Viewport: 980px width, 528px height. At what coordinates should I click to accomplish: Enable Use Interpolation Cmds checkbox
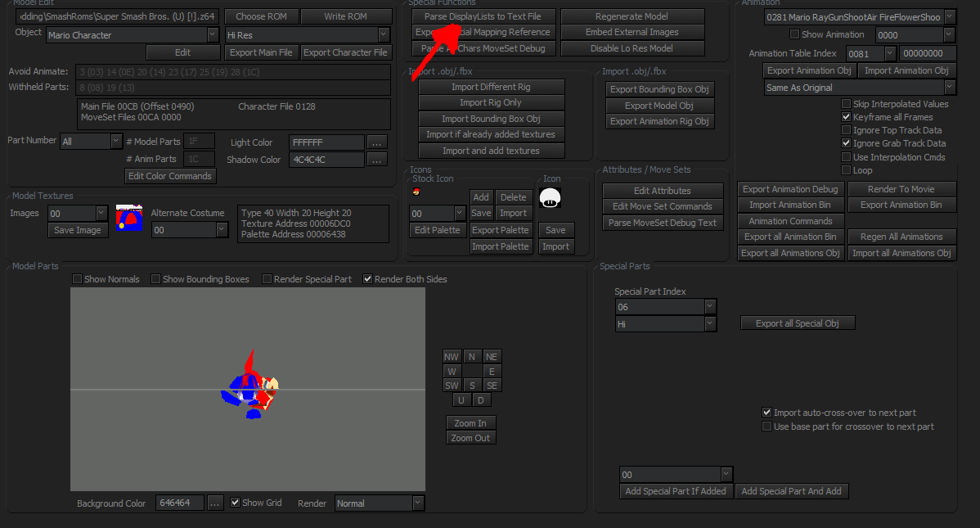pyautogui.click(x=846, y=157)
